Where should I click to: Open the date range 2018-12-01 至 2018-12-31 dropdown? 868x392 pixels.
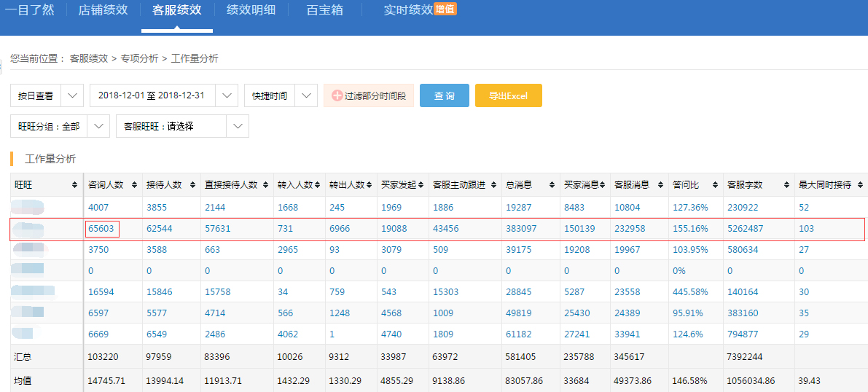[227, 95]
